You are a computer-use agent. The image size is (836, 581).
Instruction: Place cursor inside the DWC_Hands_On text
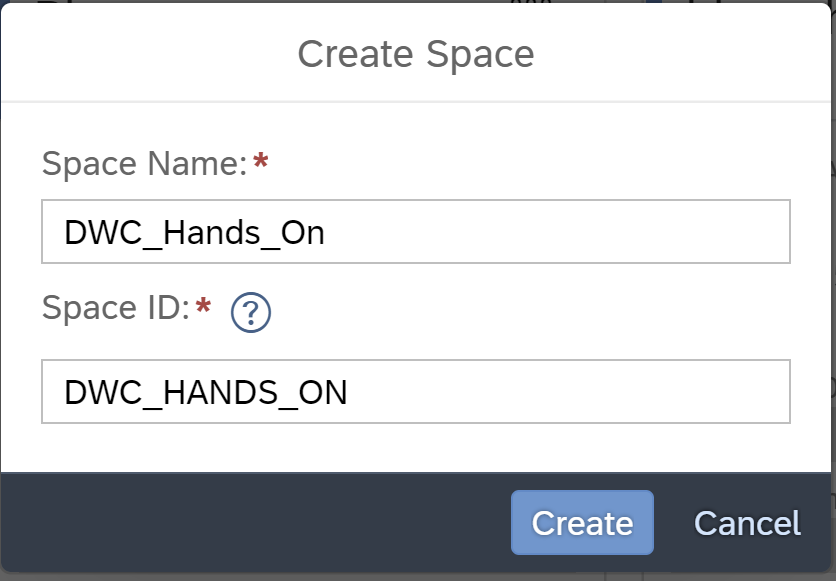coord(194,233)
